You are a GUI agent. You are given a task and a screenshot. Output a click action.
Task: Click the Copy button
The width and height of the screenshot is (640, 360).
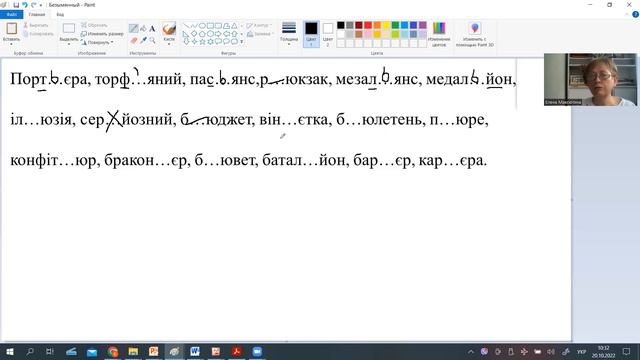tap(38, 34)
